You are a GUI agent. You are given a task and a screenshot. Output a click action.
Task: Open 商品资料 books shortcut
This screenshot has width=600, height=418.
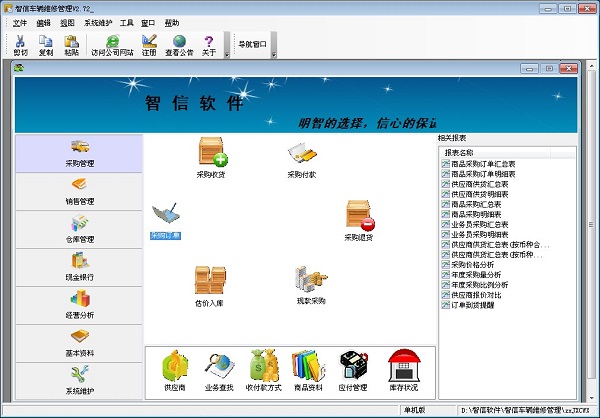[x=308, y=370]
